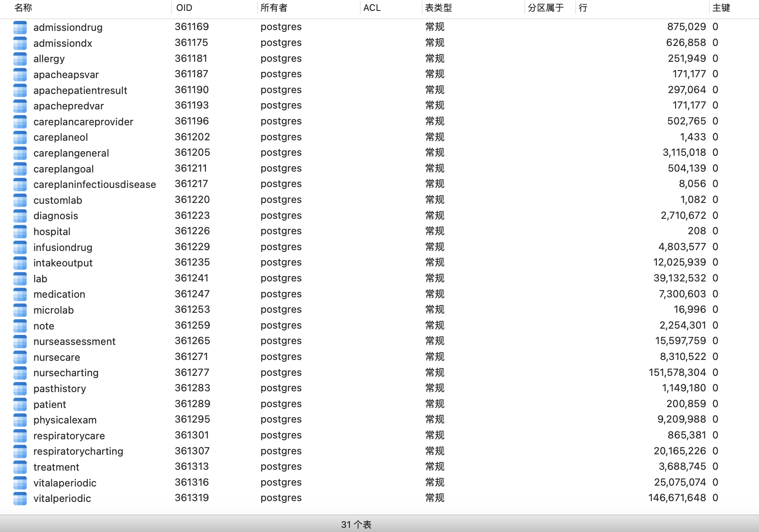Click OID 361289 for patient
The width and height of the screenshot is (759, 532).
coord(192,404)
